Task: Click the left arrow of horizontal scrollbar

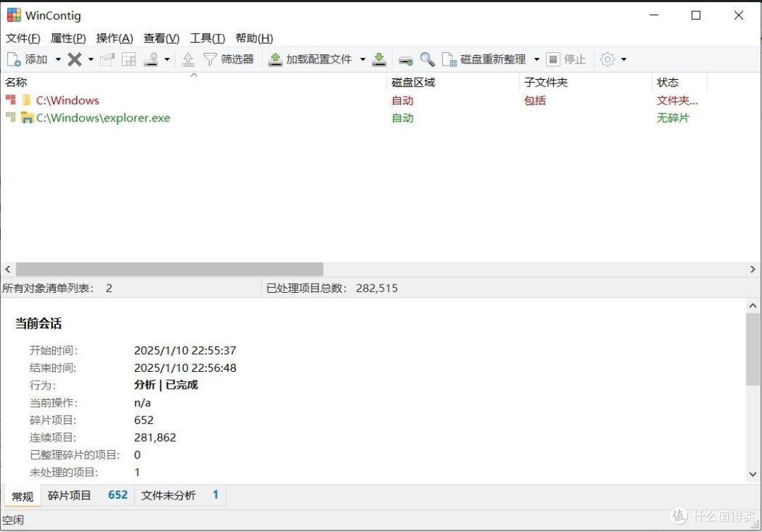Action: pos(8,269)
